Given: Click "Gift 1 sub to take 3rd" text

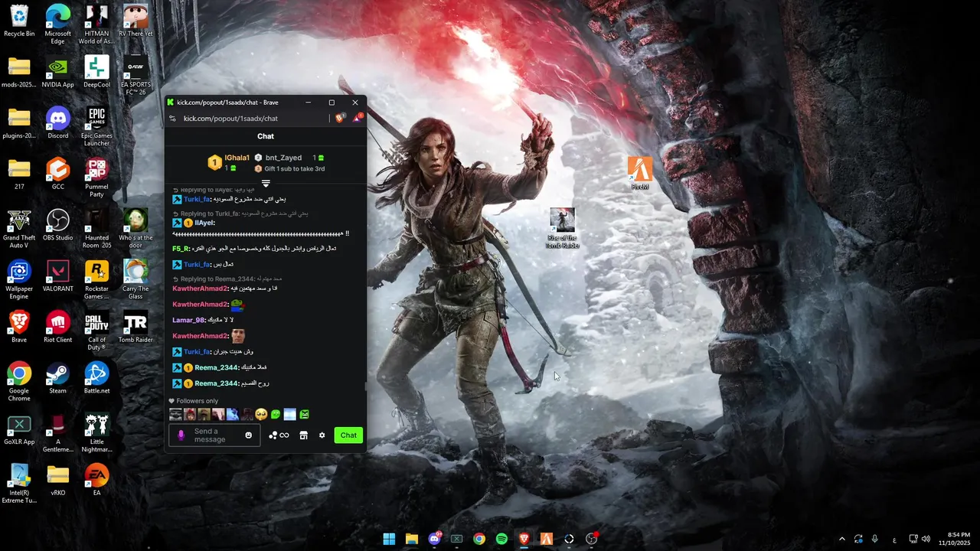Looking at the screenshot, I should (x=295, y=168).
